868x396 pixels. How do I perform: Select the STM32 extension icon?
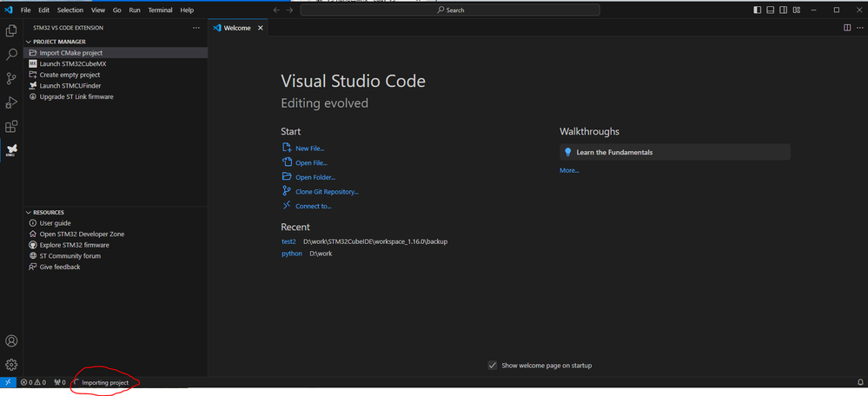[11, 151]
